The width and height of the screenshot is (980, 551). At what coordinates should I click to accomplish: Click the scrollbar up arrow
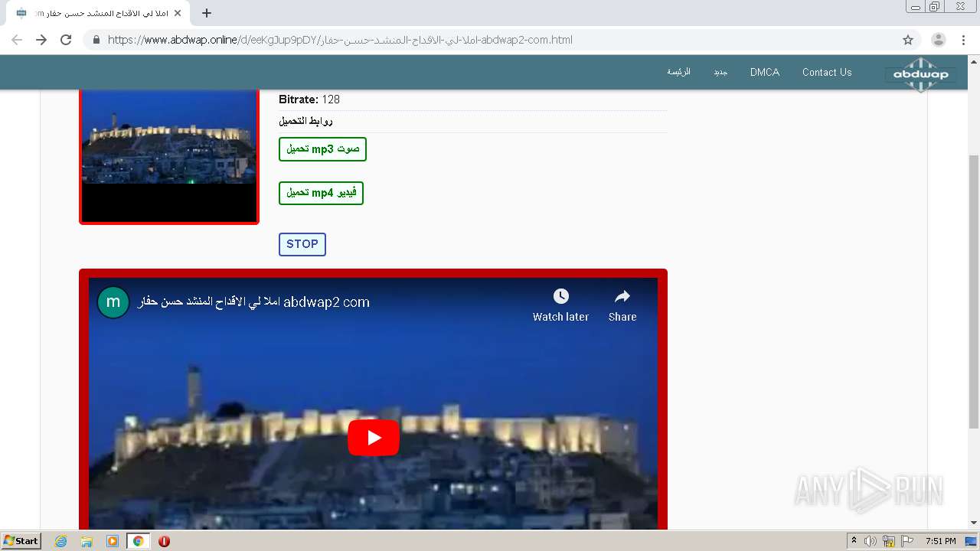pos(974,61)
